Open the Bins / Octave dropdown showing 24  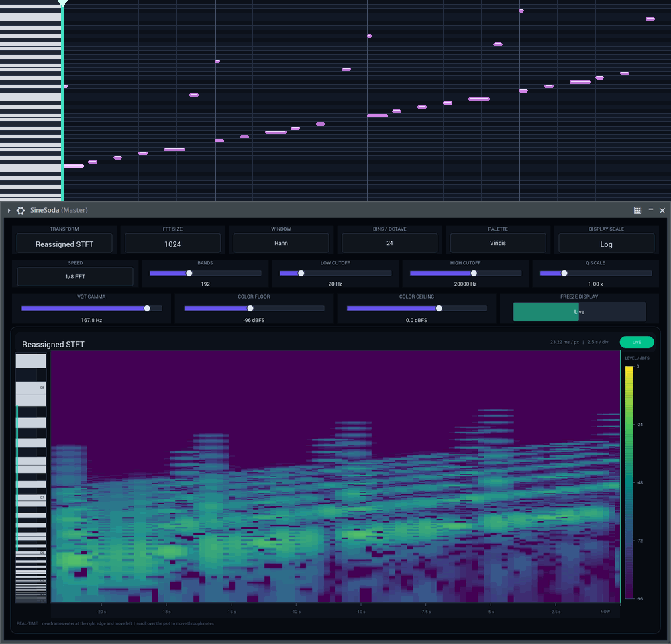[389, 243]
